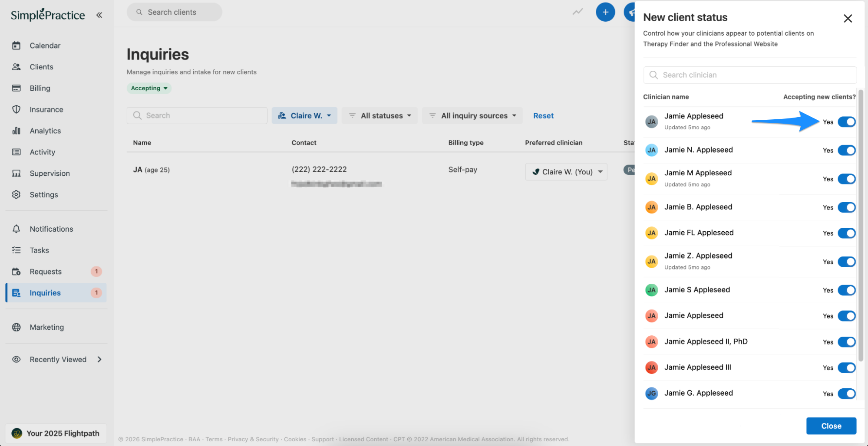
Task: Open Your 2025 Flightpath button
Action: click(56, 433)
